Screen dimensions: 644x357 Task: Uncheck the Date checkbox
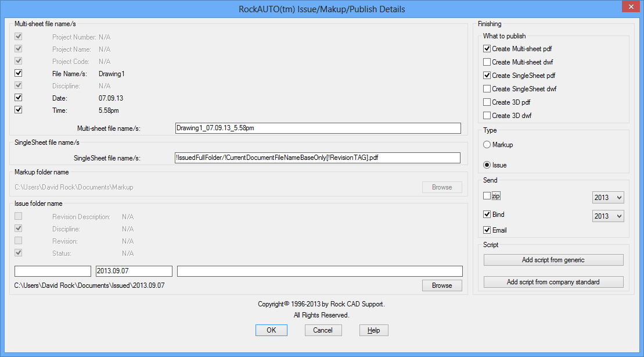[x=18, y=98]
